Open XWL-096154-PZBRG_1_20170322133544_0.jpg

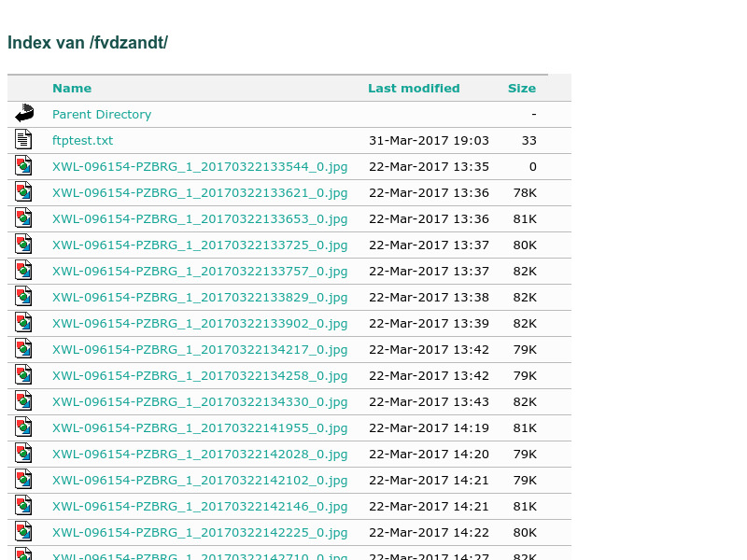200,166
